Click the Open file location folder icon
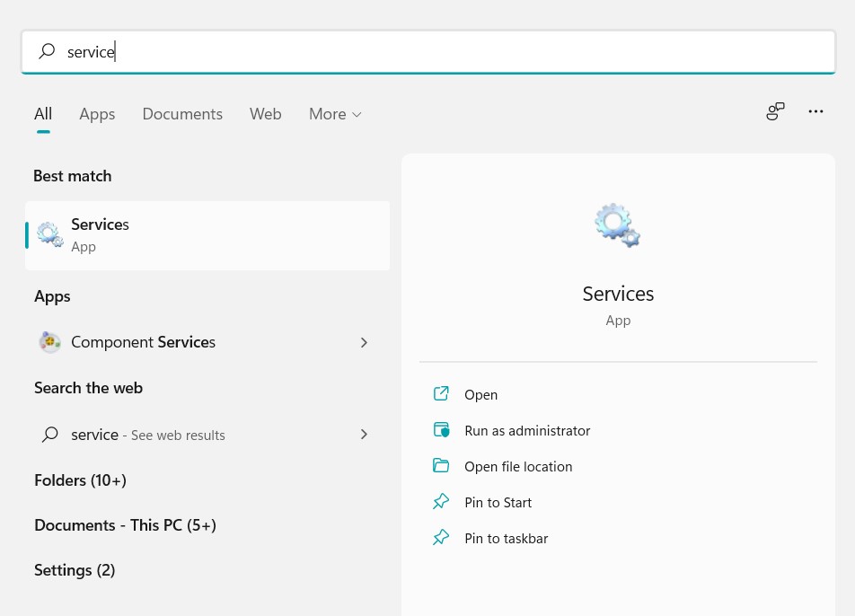Viewport: 855px width, 616px height. pyautogui.click(x=441, y=465)
